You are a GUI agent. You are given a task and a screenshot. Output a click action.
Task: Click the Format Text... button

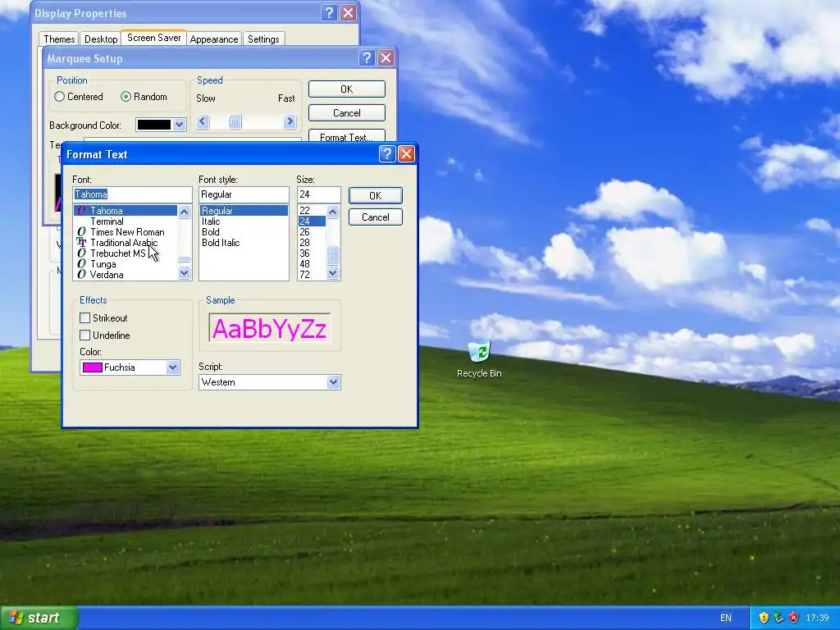coord(347,137)
